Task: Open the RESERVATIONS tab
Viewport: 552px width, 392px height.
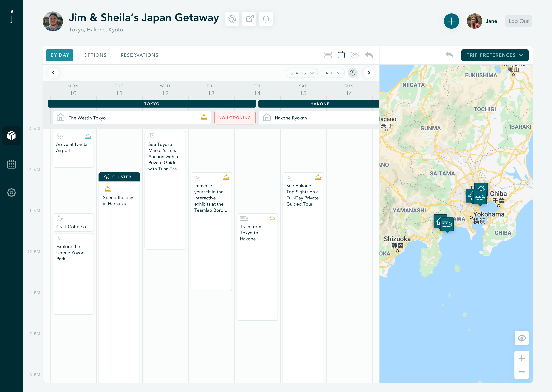Action: coord(139,55)
